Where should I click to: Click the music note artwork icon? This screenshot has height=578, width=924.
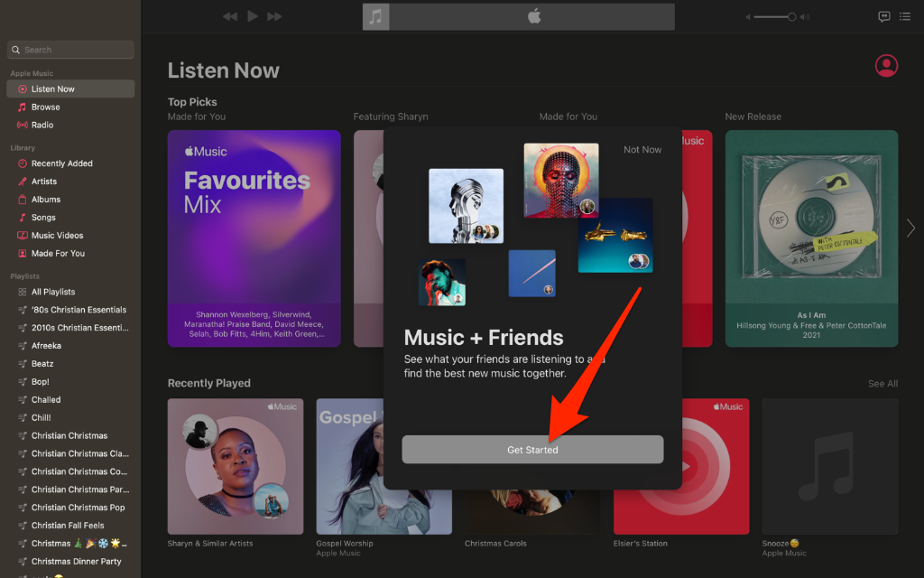(375, 16)
